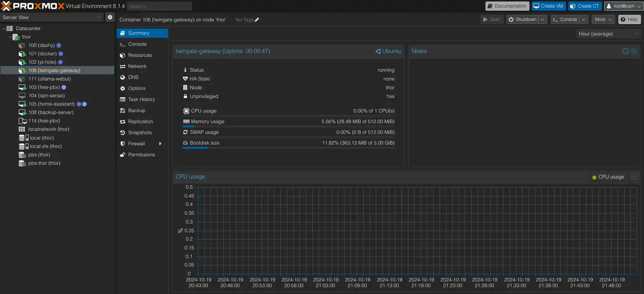Image resolution: width=644 pixels, height=294 pixels.
Task: Click the Datacenter server icon
Action: 10,29
